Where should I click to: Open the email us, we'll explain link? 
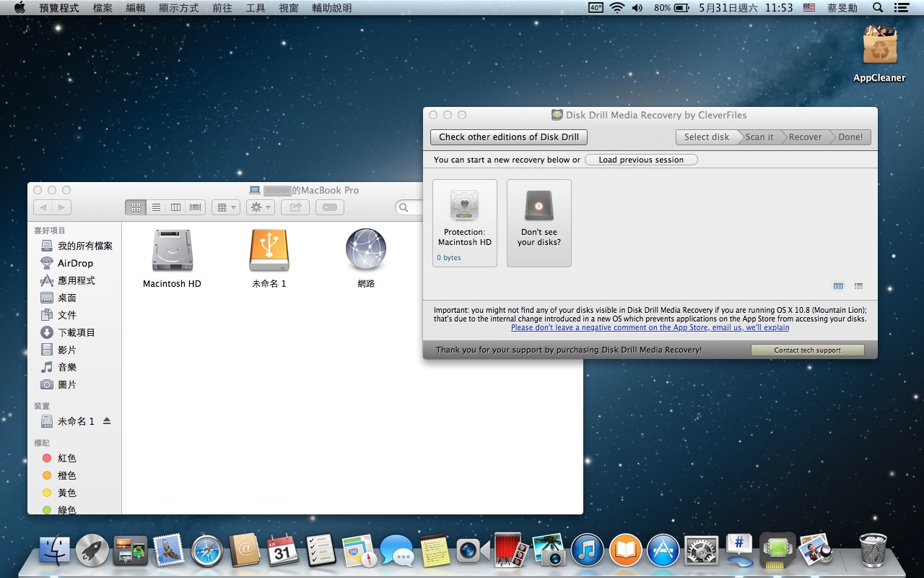pos(650,327)
